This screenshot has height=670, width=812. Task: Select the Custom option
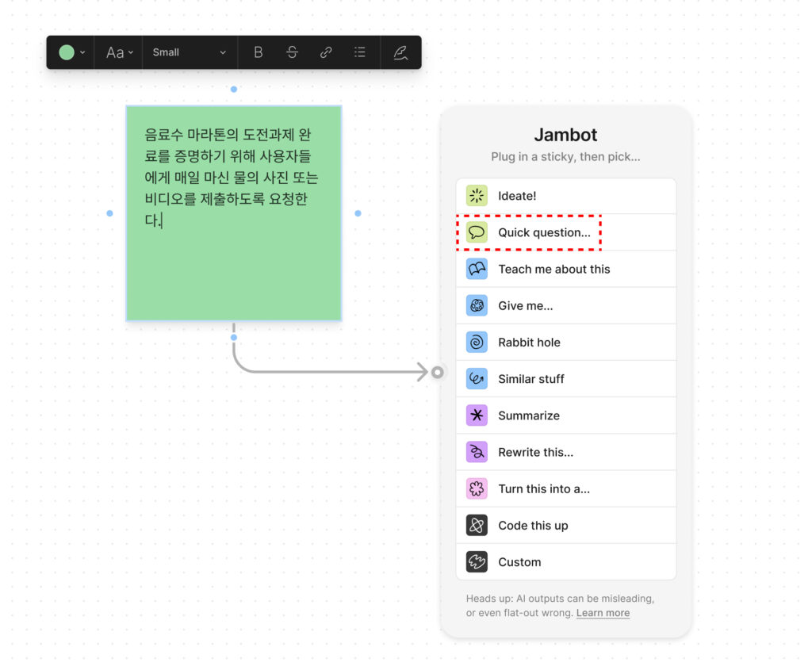(x=566, y=562)
